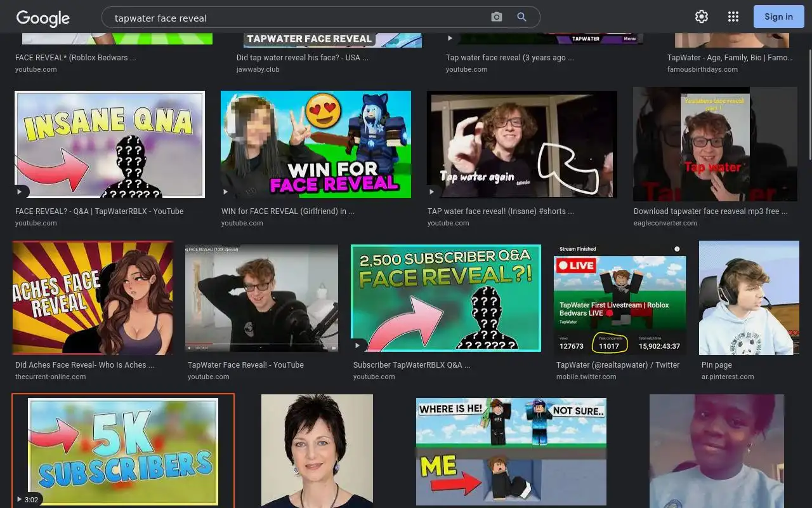This screenshot has width=812, height=508.
Task: Click 'TapWater (@realtapwater) / Twitter' title
Action: point(618,365)
